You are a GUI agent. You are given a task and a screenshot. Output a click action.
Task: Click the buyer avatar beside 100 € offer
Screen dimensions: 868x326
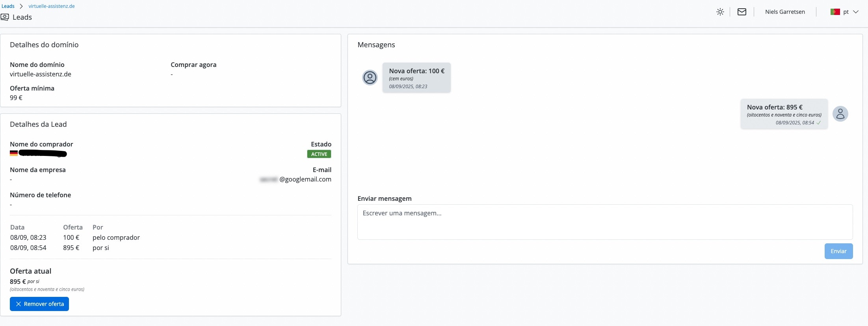point(370,78)
